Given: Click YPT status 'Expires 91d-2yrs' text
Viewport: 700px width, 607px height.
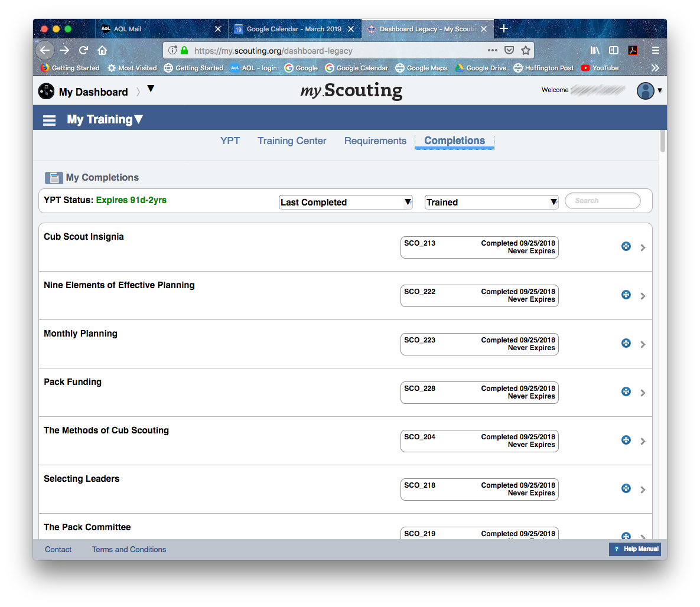Looking at the screenshot, I should click(131, 200).
